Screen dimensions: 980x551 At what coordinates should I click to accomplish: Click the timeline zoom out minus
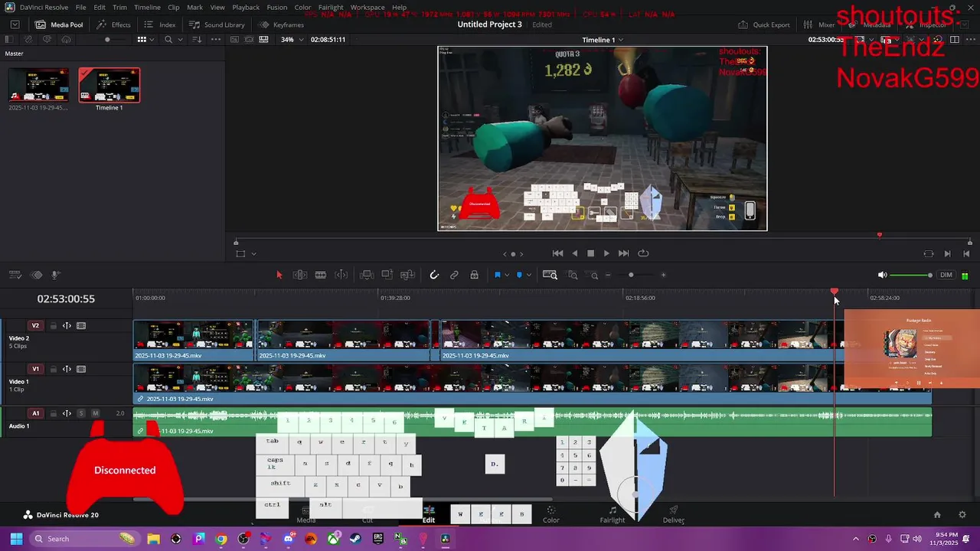608,275
